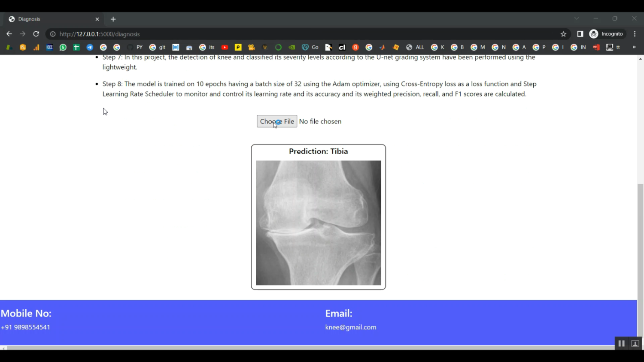Open the red PDF bookmark icon
The height and width of the screenshot is (362, 644).
596,47
